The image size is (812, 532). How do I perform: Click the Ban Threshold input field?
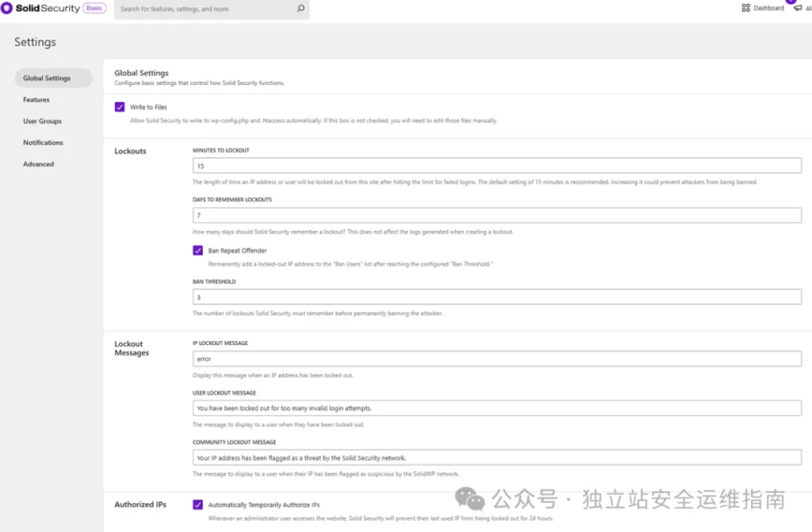coord(496,297)
